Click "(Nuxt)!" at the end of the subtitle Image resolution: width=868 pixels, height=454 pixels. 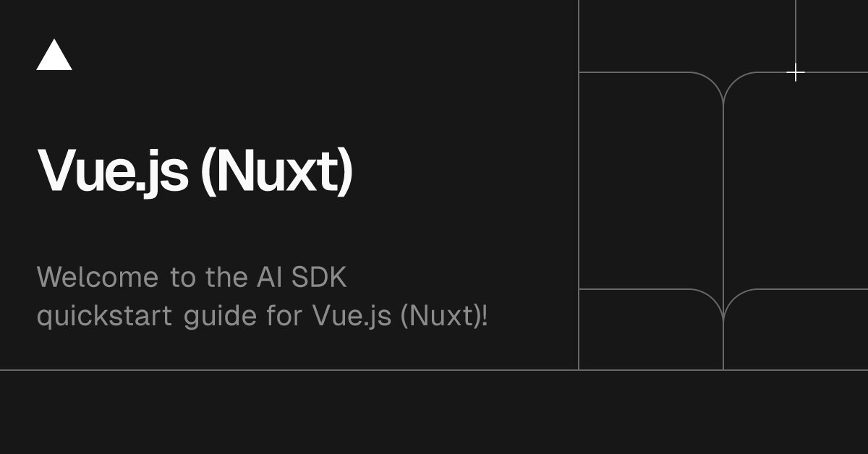click(444, 317)
